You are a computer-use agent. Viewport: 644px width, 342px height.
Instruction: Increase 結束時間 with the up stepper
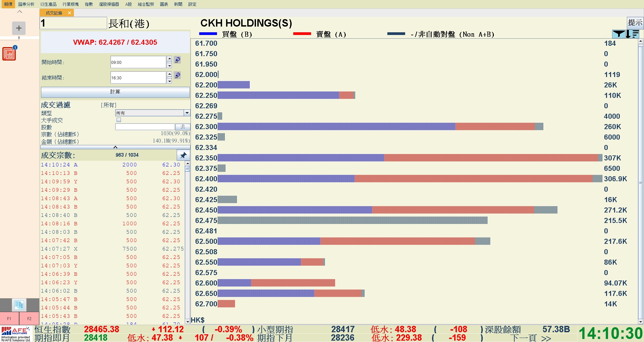click(169, 74)
